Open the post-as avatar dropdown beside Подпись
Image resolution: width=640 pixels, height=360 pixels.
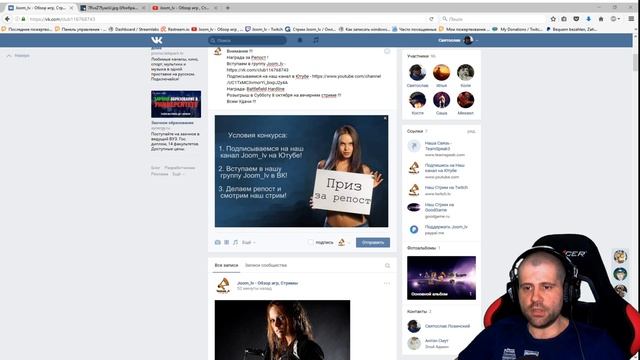click(344, 242)
